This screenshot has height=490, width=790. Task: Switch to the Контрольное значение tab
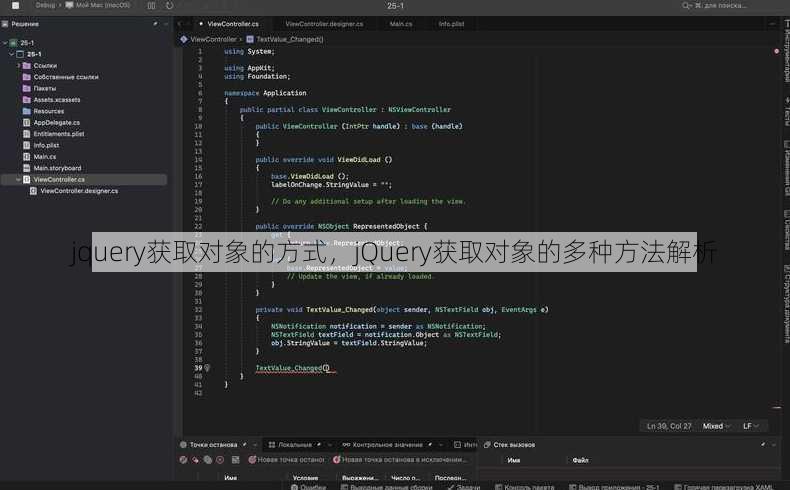tap(382, 445)
